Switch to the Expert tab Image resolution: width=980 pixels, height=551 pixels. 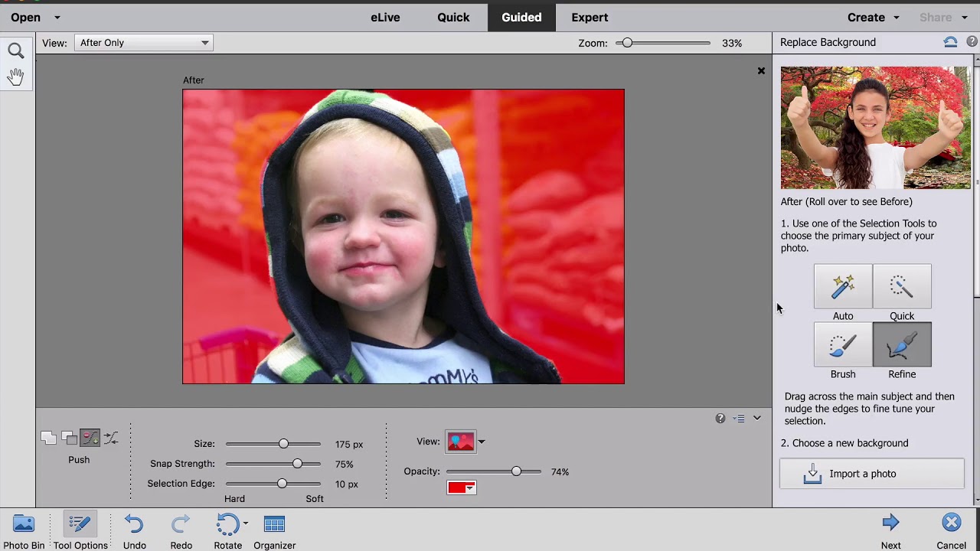point(590,17)
